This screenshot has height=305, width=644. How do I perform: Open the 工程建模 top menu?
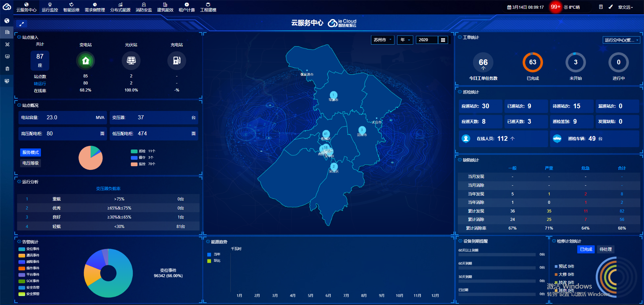click(x=208, y=7)
